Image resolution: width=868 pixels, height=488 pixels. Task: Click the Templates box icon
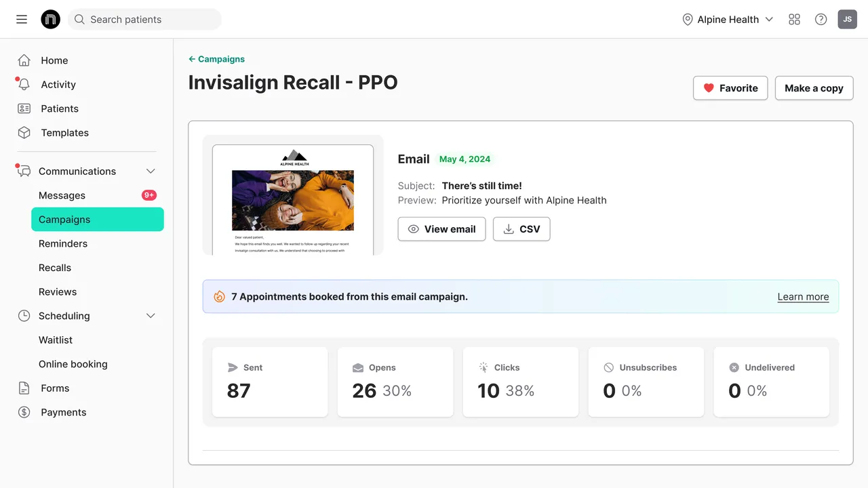(24, 133)
